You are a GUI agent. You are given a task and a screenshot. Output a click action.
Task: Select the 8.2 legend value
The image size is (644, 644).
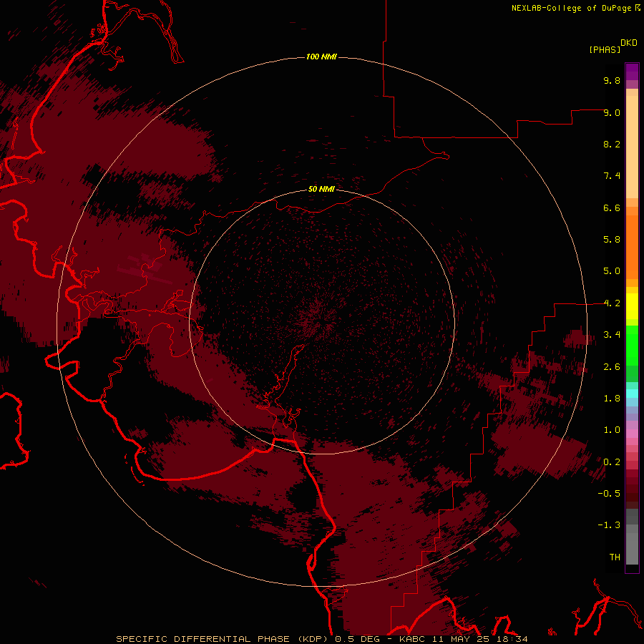[612, 144]
